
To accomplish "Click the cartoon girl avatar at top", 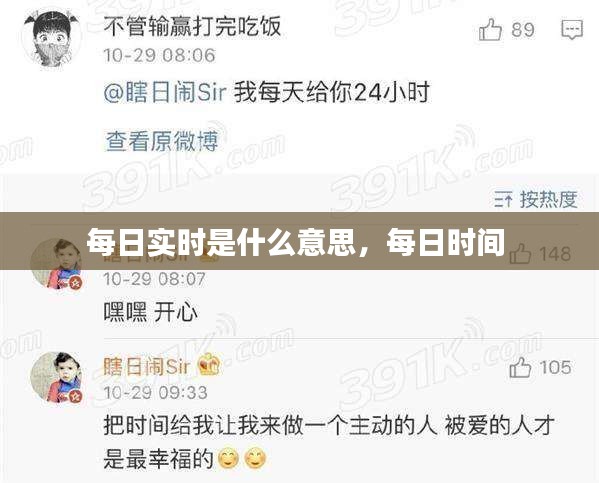I will (52, 38).
